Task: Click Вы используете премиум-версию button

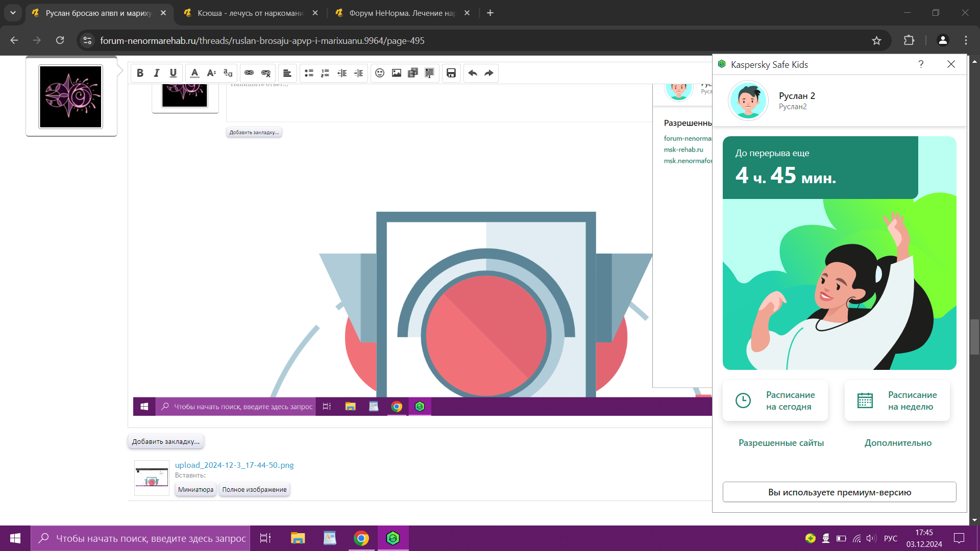Action: 839,492
